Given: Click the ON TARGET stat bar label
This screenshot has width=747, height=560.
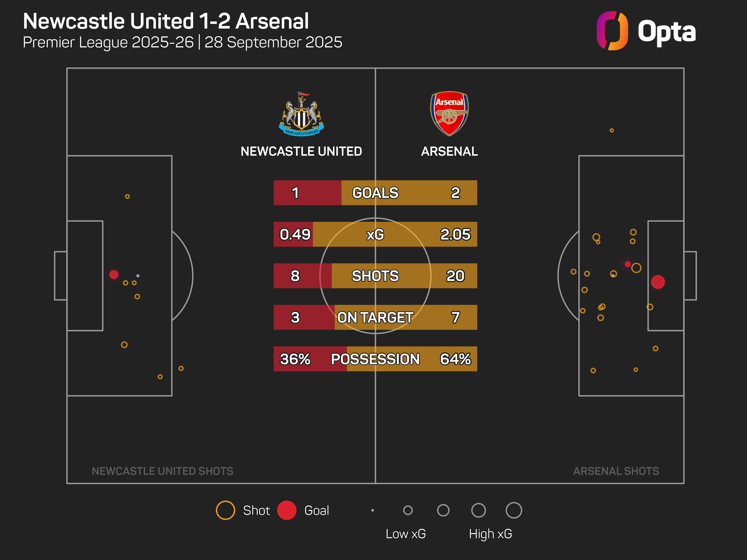Looking at the screenshot, I should click(375, 317).
